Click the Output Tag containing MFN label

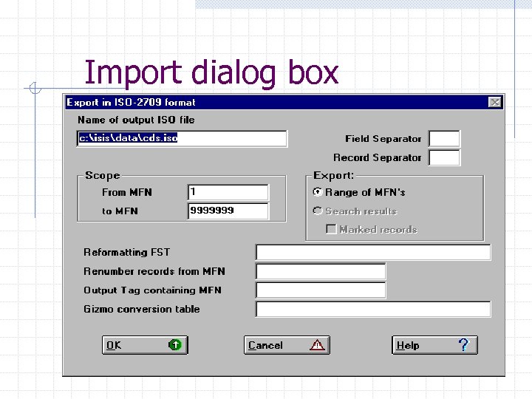(x=152, y=290)
